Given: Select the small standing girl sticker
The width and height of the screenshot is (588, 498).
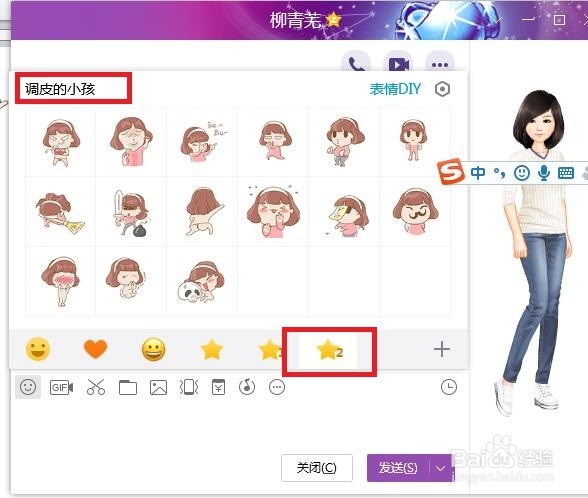Looking at the screenshot, I should [413, 140].
